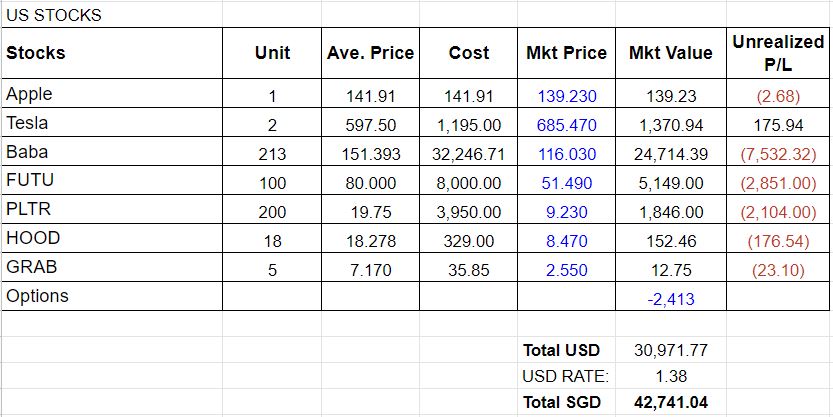Viewport: 833px width, 417px height.
Task: Click PLTR market price 9.230 cell
Action: point(566,212)
